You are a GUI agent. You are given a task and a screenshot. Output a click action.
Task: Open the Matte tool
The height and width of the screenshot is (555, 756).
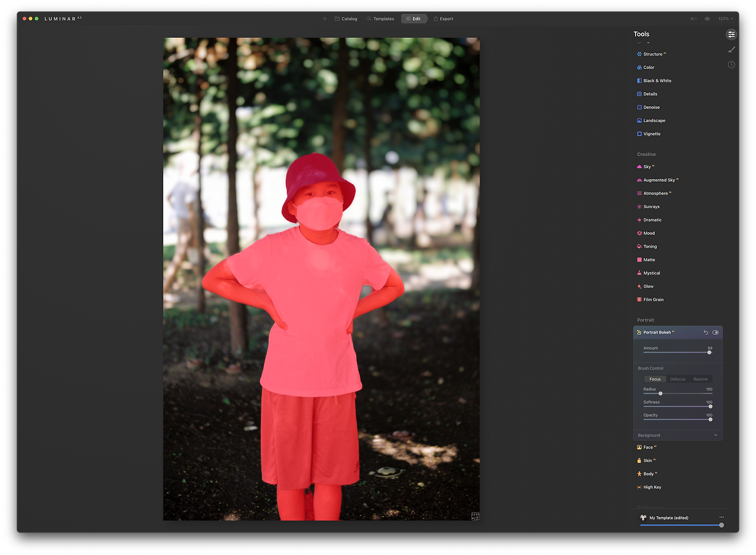pyautogui.click(x=646, y=260)
